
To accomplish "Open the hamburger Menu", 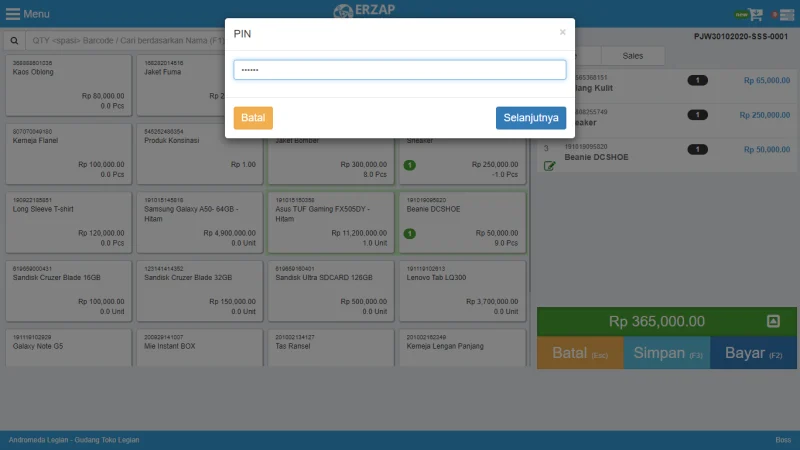I will tap(28, 14).
